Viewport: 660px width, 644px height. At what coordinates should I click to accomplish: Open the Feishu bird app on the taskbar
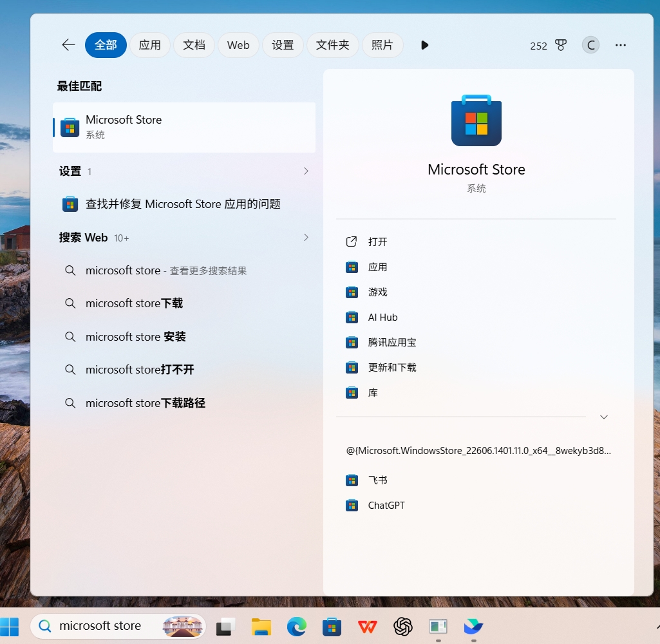point(473,627)
